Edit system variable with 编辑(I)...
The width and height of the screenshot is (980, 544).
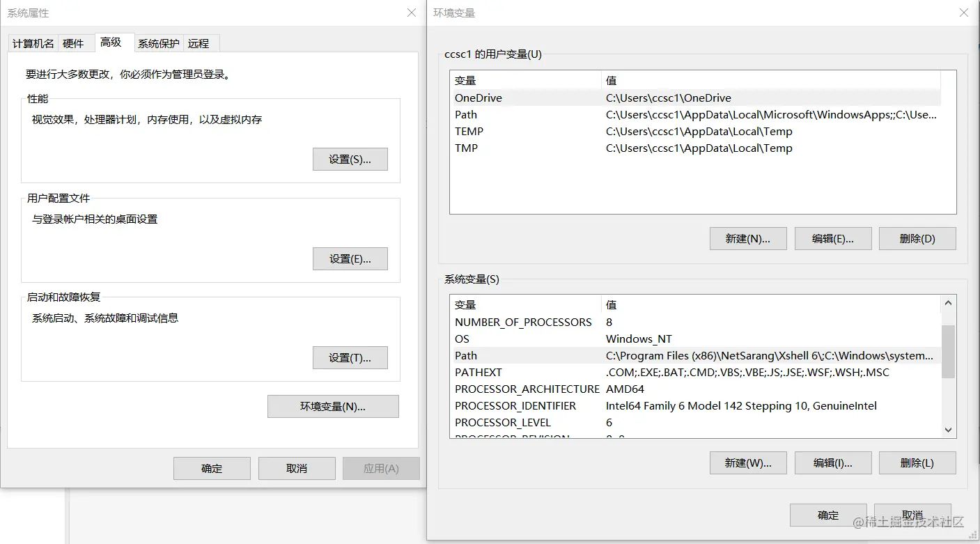coord(833,463)
